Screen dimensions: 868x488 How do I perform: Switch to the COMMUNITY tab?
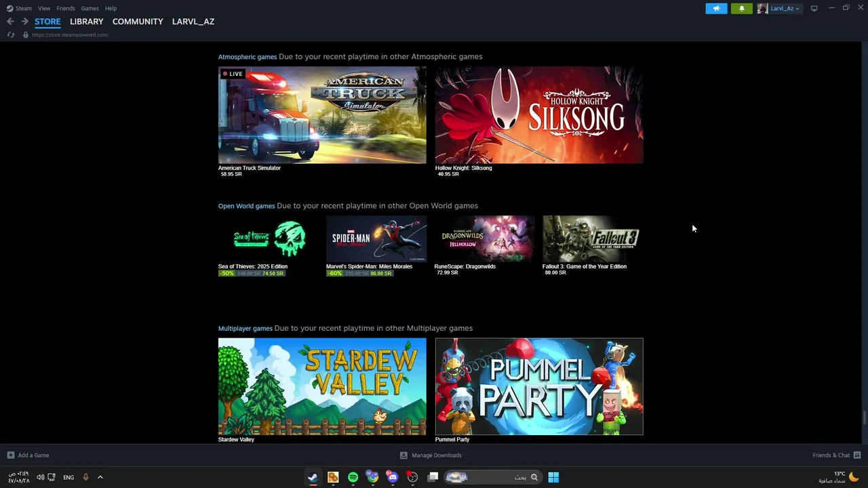coord(138,22)
